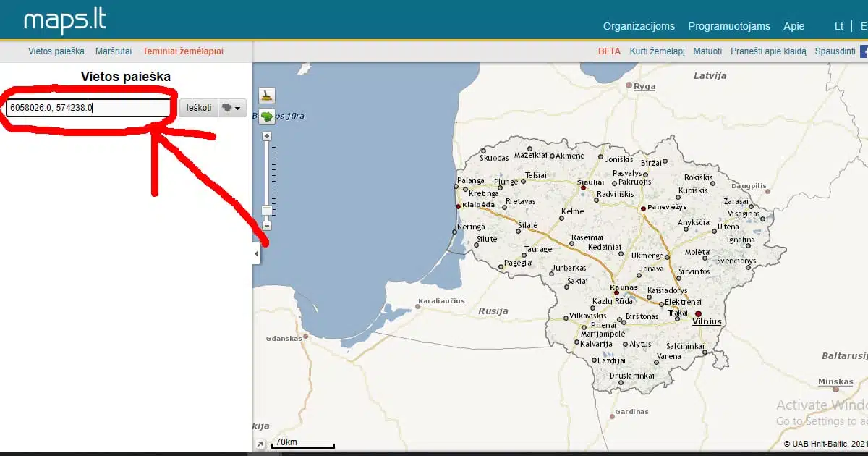Click the zoom out minus button
This screenshot has width=868, height=456.
[x=267, y=225]
